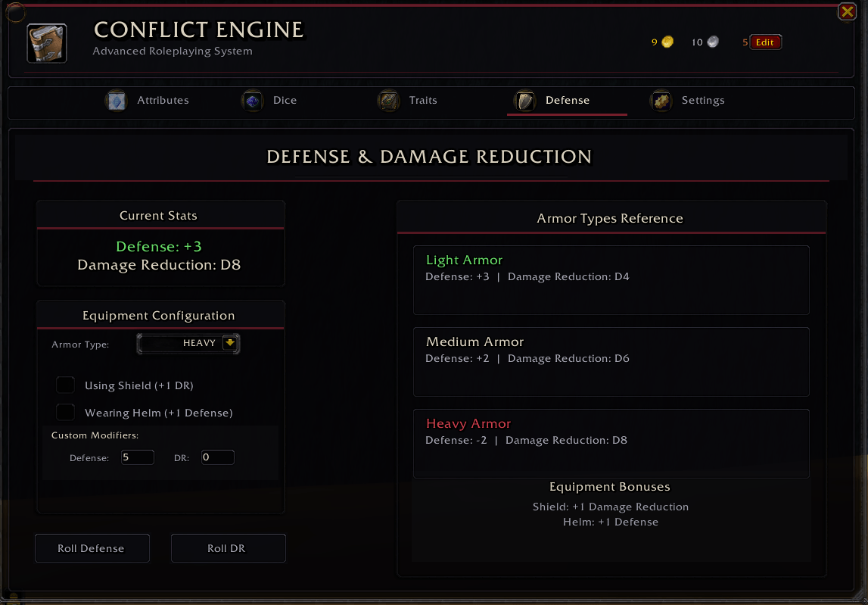
Task: Open the Armor Type dropdown
Action: (188, 344)
